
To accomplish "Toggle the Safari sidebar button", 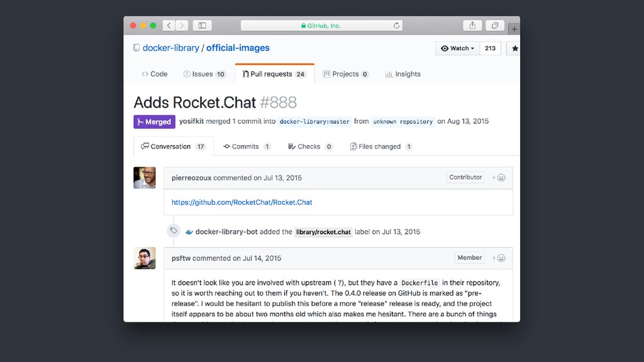I will pos(202,25).
